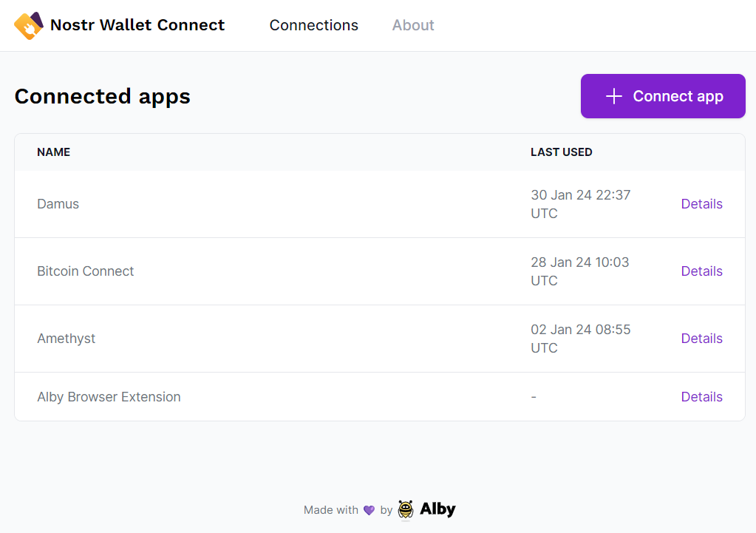Click the Connect app button
This screenshot has width=756, height=533.
point(663,96)
